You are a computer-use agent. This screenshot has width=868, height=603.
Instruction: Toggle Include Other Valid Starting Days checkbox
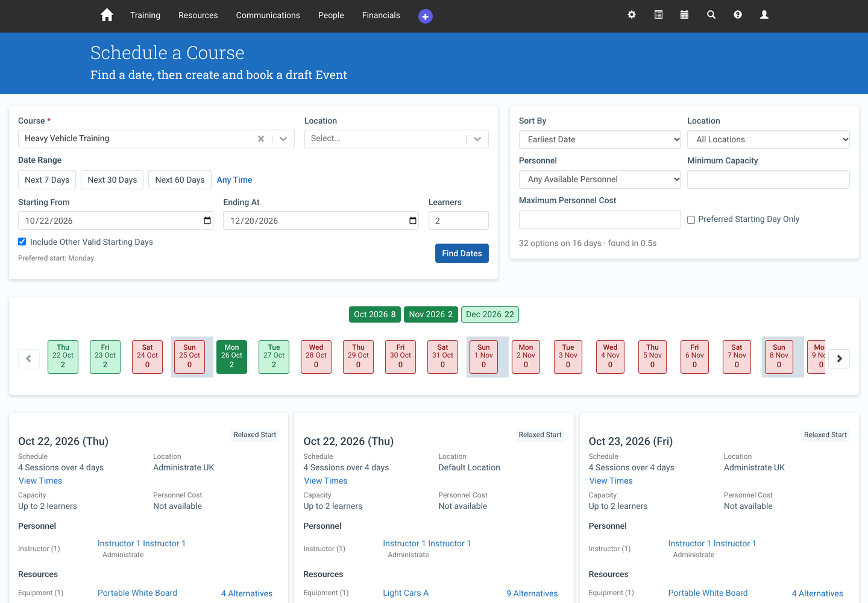[22, 242]
